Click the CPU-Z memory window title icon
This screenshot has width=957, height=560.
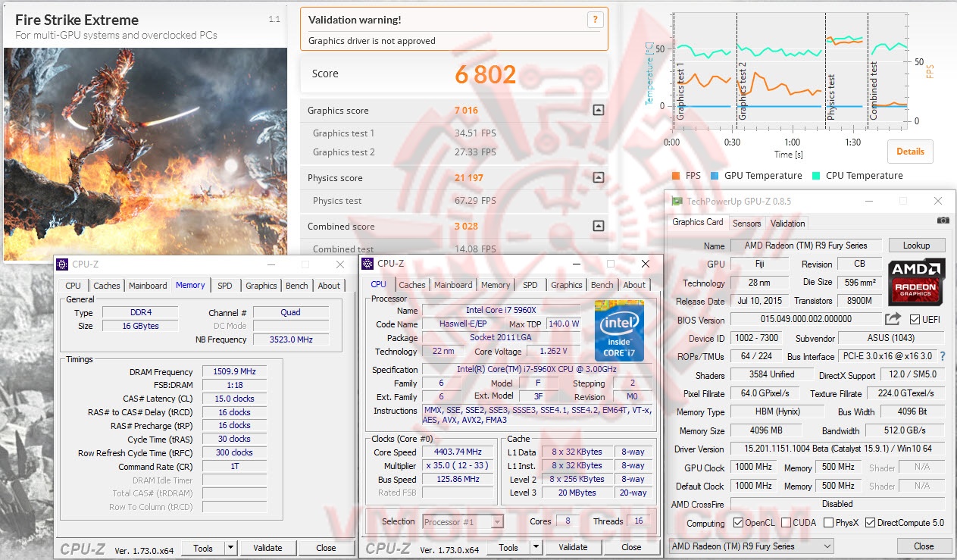point(62,264)
